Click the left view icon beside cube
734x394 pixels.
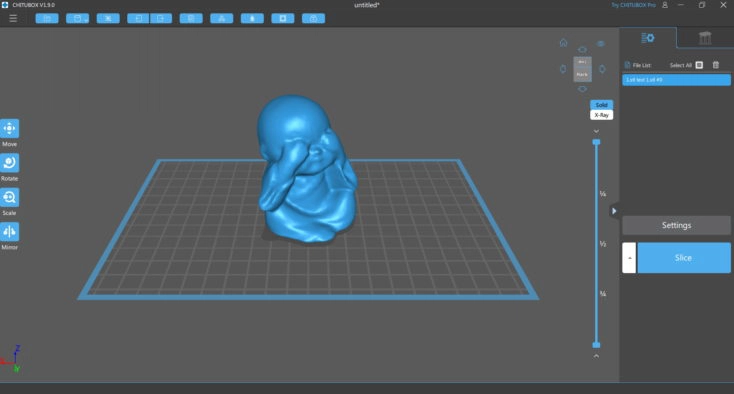click(563, 69)
